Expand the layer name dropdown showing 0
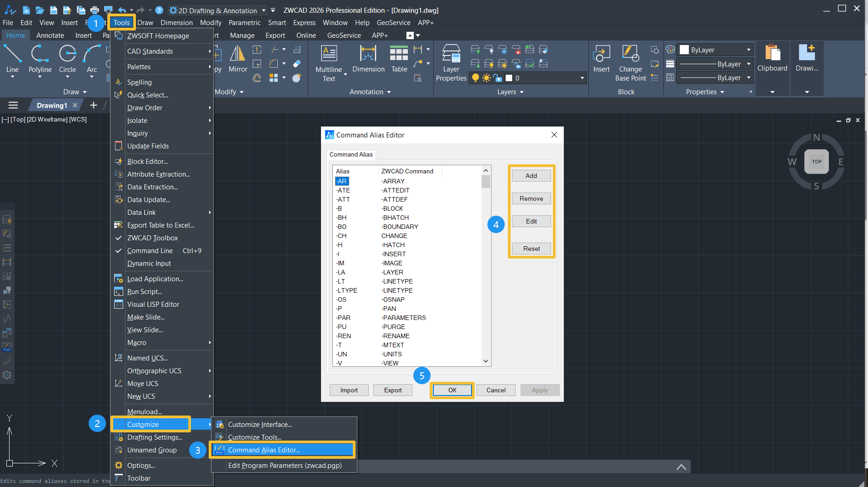 [x=582, y=78]
